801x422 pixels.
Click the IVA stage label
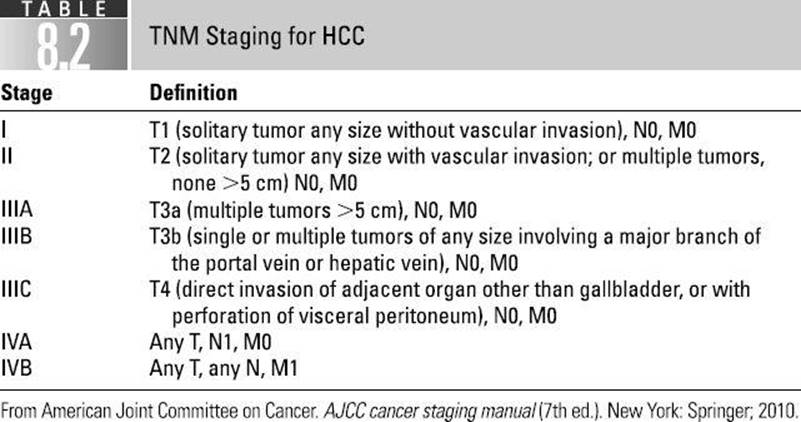[x=16, y=342]
